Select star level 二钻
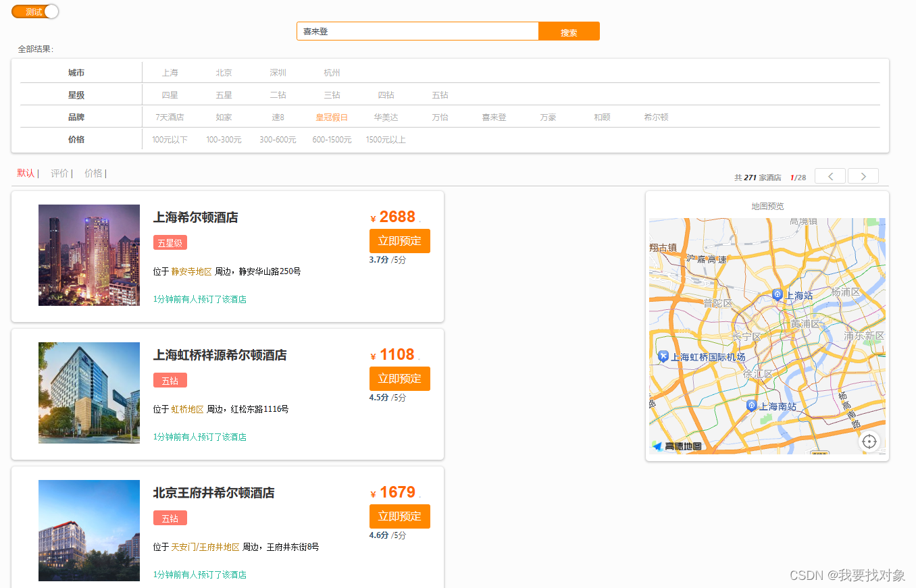 coord(278,95)
